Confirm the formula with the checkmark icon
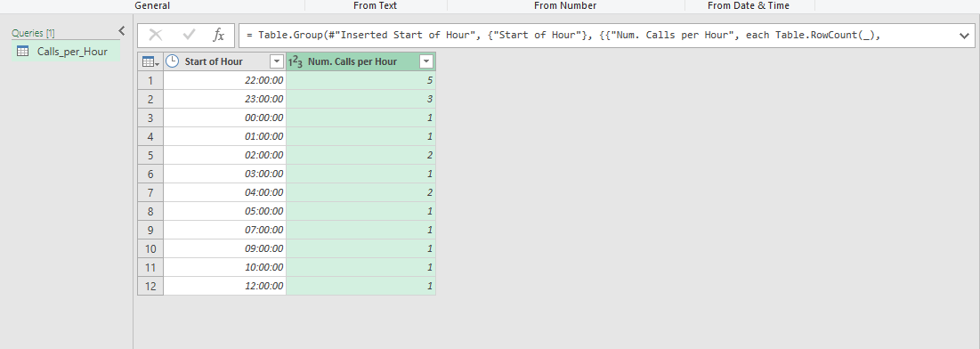This screenshot has width=980, height=349. (x=189, y=35)
